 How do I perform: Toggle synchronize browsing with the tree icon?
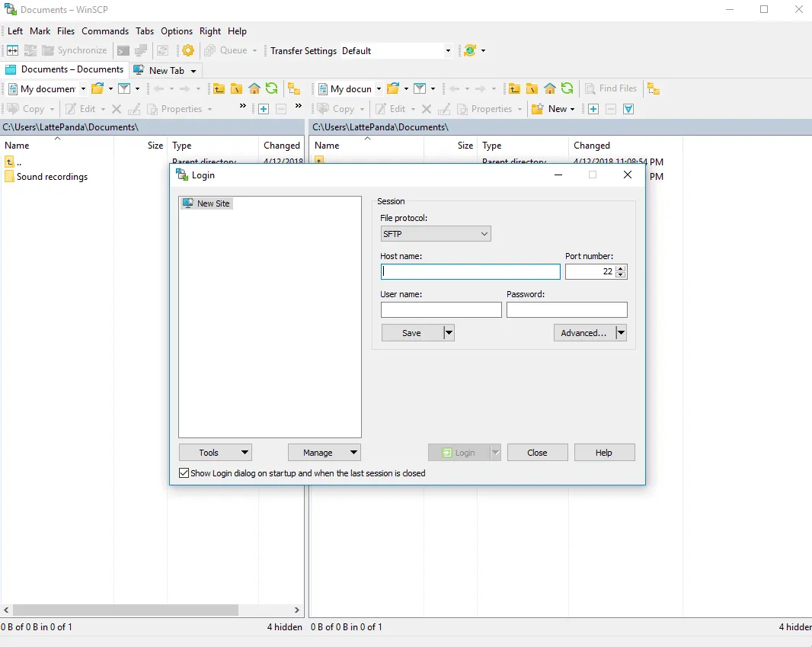point(654,88)
